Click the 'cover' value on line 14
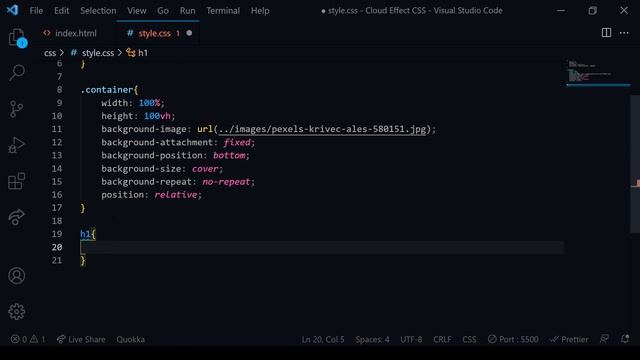 (x=205, y=169)
